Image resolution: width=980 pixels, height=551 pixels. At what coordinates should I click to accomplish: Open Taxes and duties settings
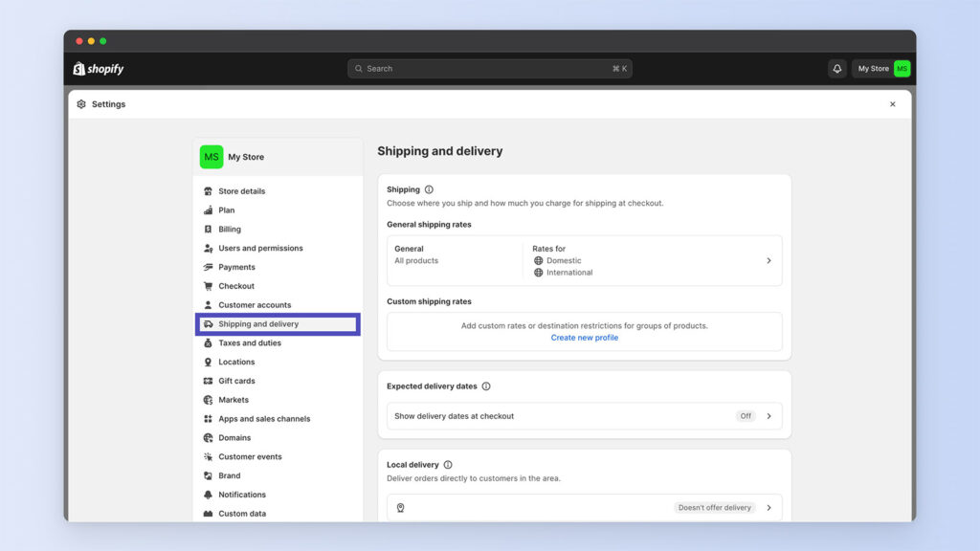(x=250, y=342)
